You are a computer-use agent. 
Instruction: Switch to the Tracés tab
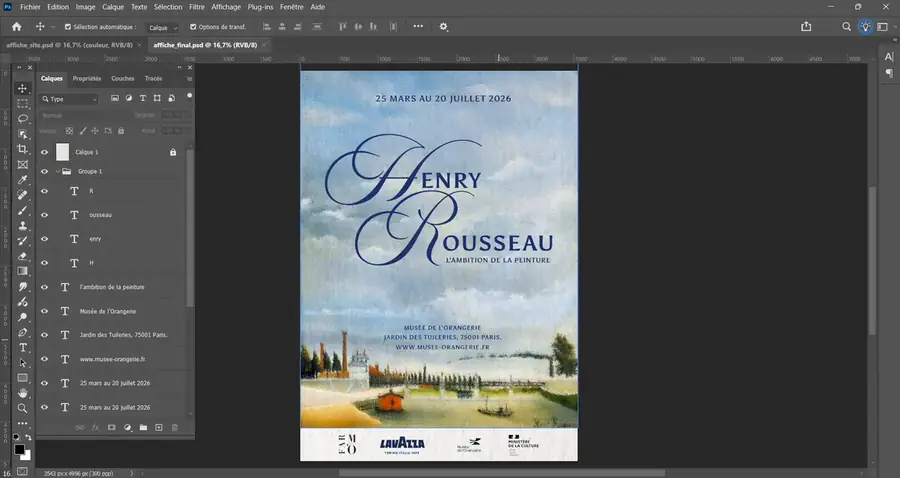coord(153,79)
